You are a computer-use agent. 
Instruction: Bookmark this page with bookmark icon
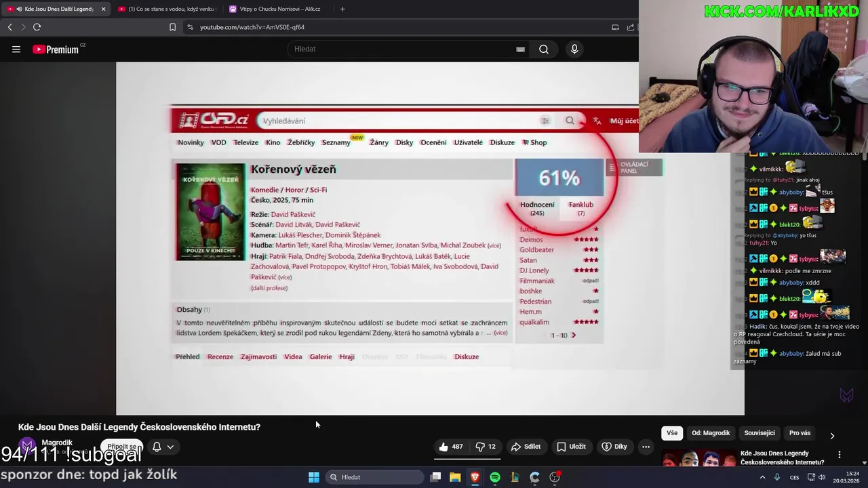(172, 27)
